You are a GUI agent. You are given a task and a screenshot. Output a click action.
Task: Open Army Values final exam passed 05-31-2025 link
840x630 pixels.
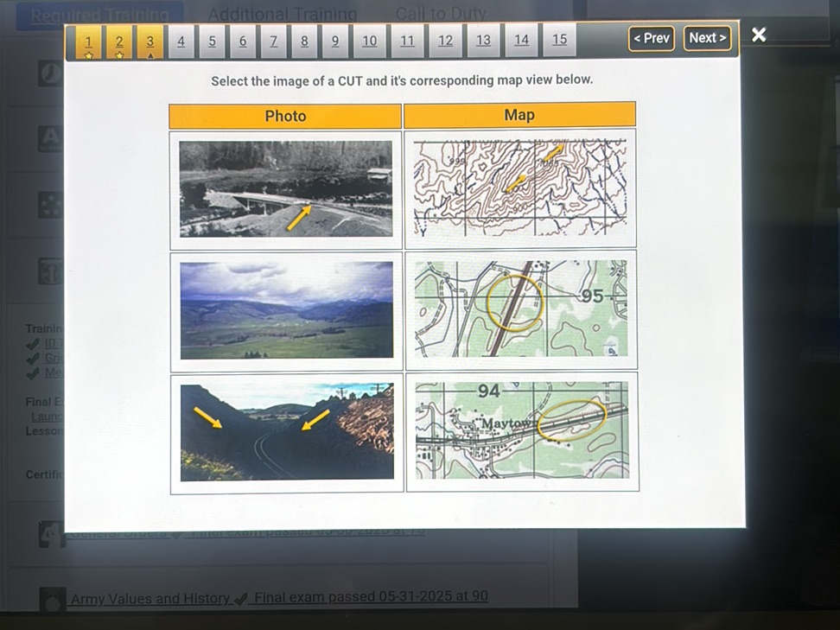pos(371,596)
